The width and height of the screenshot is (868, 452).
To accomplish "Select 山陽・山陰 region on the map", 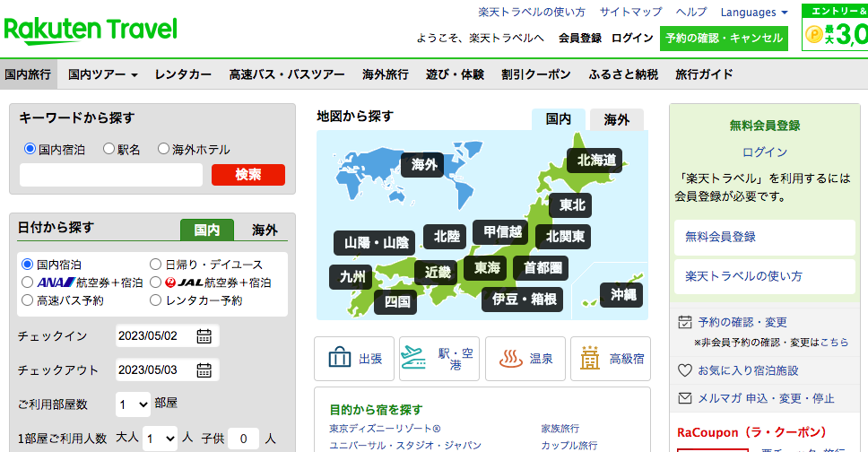I will 375,243.
